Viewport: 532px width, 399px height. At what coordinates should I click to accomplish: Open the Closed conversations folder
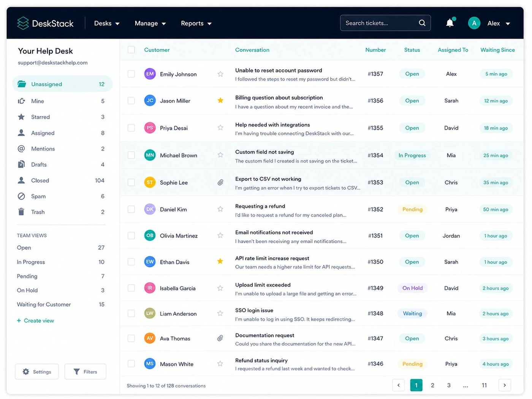click(x=62, y=180)
